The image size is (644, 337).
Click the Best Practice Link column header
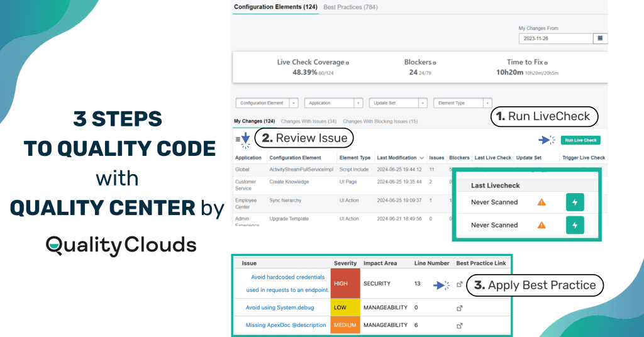(481, 263)
